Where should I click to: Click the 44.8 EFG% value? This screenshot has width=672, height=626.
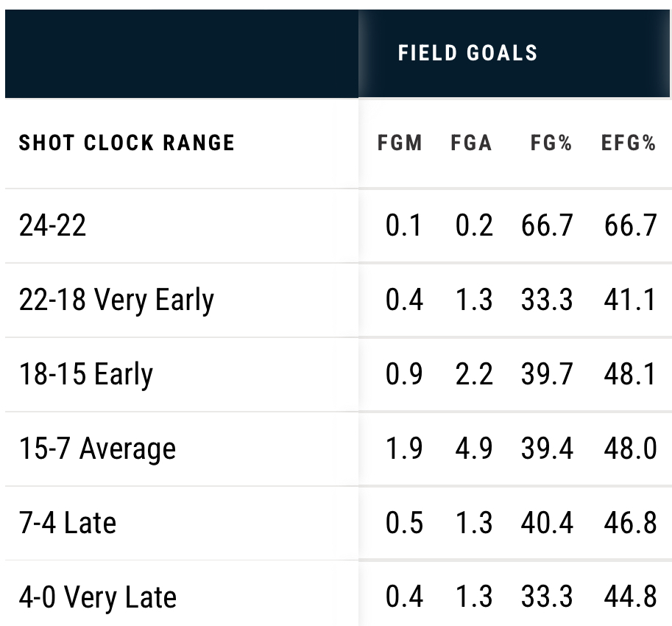(x=630, y=597)
